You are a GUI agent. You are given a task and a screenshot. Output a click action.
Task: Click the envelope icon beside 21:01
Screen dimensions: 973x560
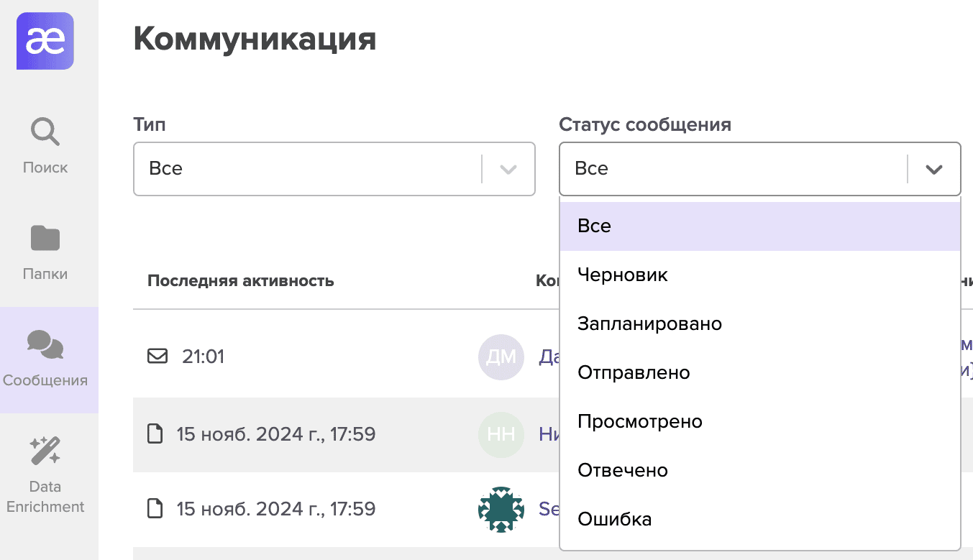click(157, 357)
